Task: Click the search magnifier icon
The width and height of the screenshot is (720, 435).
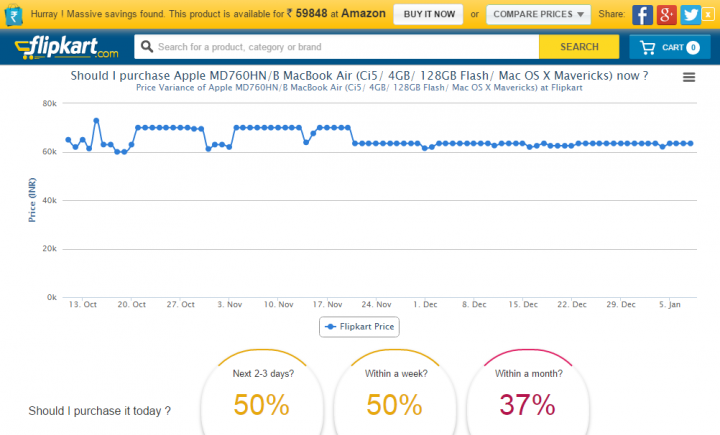Action: tap(146, 46)
